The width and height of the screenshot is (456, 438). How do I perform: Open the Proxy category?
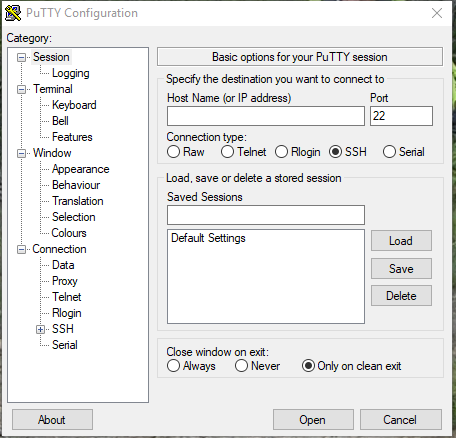65,281
